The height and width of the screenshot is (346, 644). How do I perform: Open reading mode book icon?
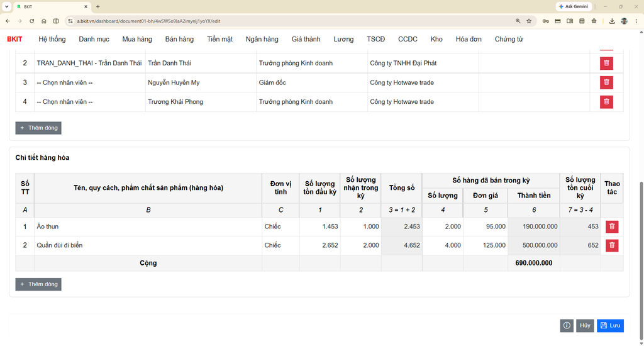point(570,21)
